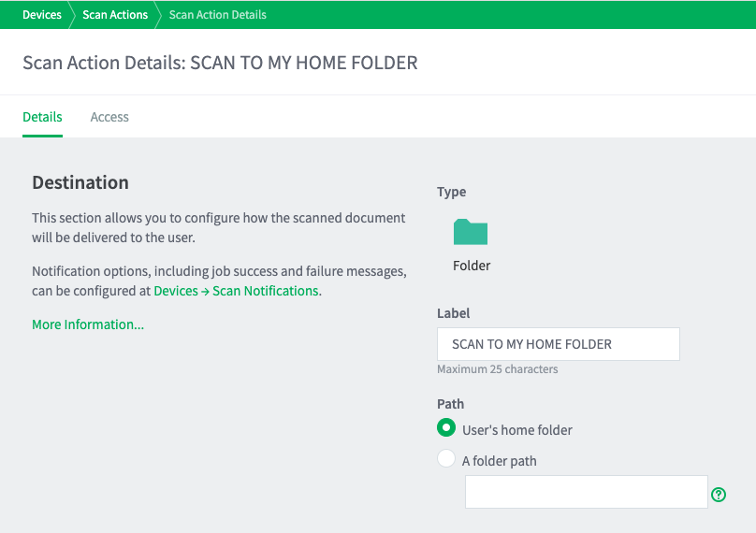Click the Label text field
This screenshot has width=756, height=533.
click(x=559, y=344)
